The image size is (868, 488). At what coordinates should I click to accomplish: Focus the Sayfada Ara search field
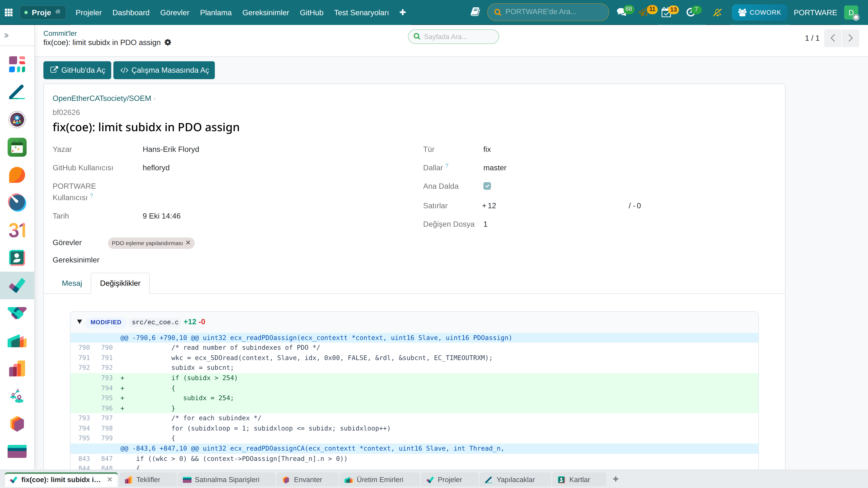[453, 36]
